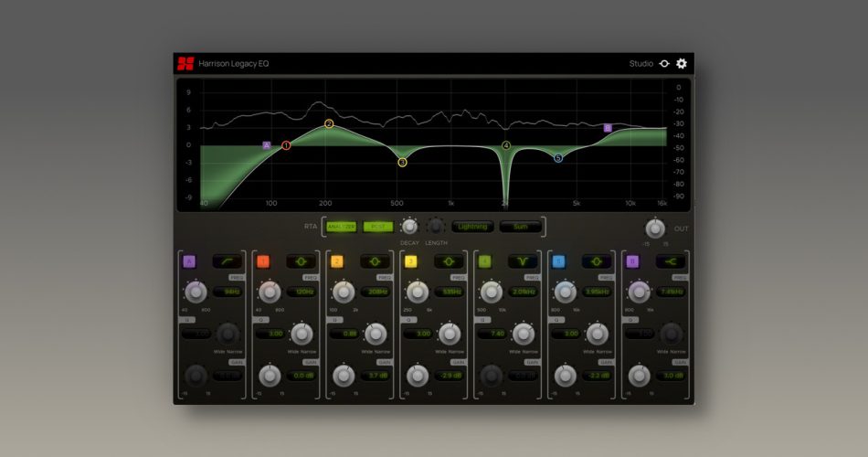Click band 3 frequency knob

pyautogui.click(x=418, y=292)
